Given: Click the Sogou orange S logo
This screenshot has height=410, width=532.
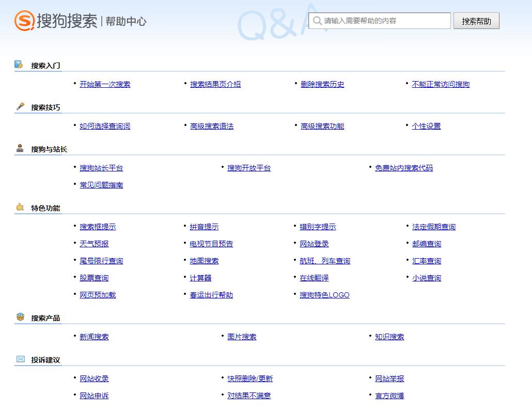Looking at the screenshot, I should pos(24,20).
